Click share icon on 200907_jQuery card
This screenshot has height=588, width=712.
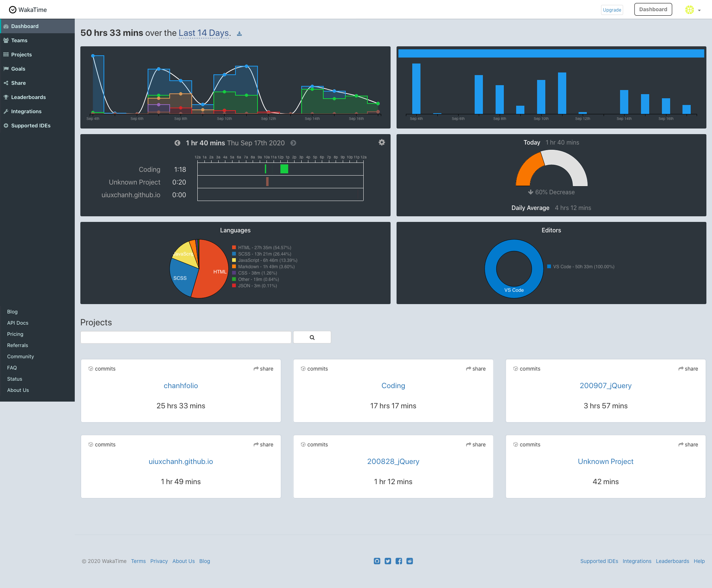point(681,369)
